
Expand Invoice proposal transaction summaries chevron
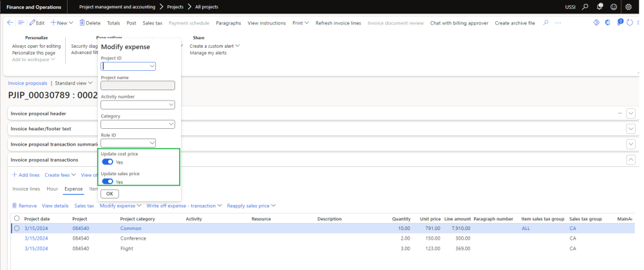[631, 144]
